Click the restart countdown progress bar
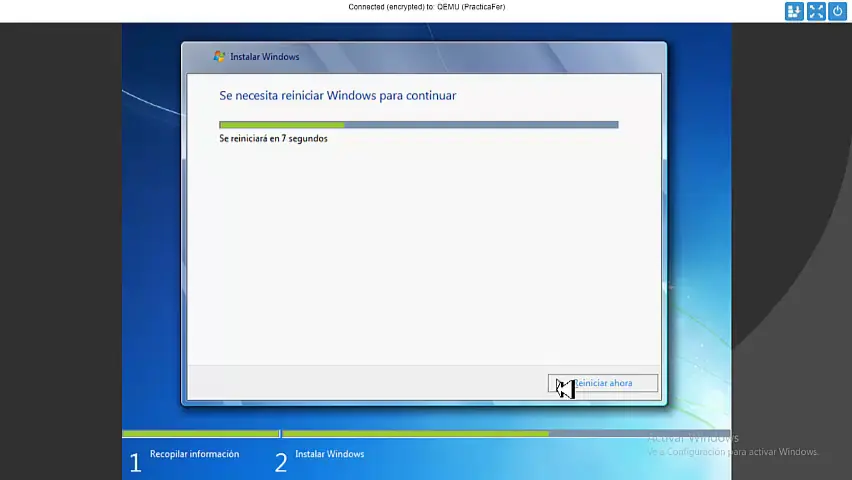This screenshot has width=852, height=480. (418, 125)
